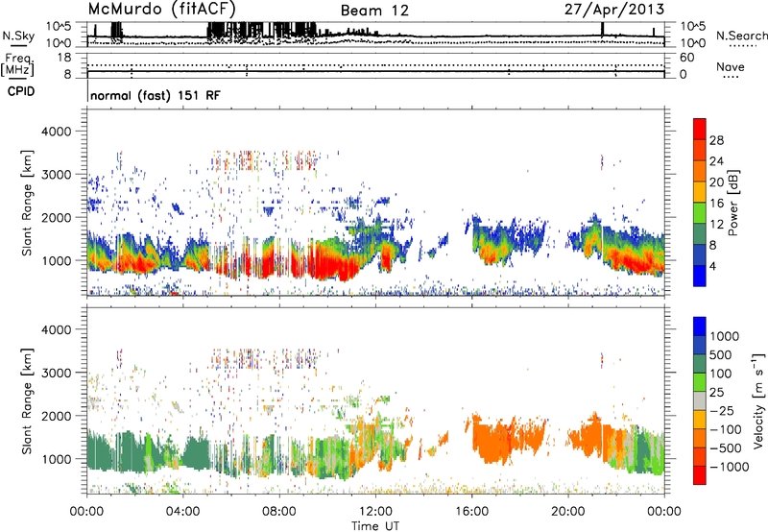Click the 12:00 time tick label

point(375,512)
